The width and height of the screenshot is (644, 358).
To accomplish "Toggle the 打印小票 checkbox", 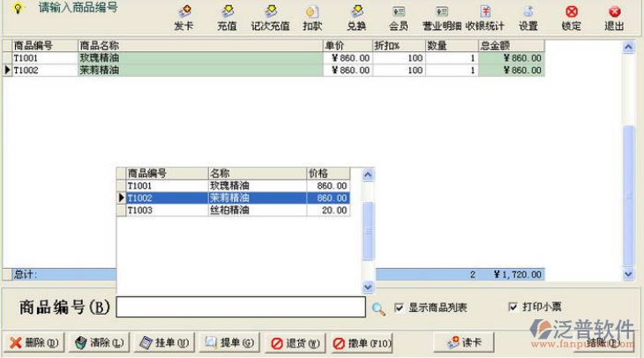I will coord(513,307).
